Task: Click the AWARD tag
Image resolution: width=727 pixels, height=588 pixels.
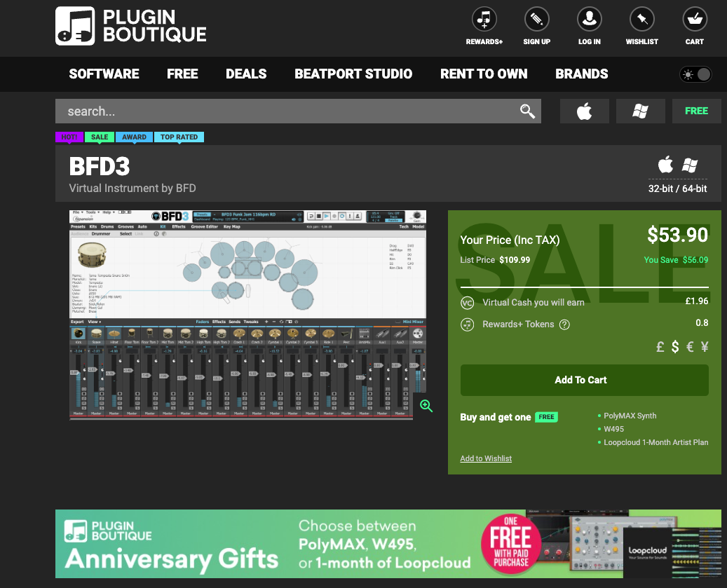Action: [x=134, y=137]
